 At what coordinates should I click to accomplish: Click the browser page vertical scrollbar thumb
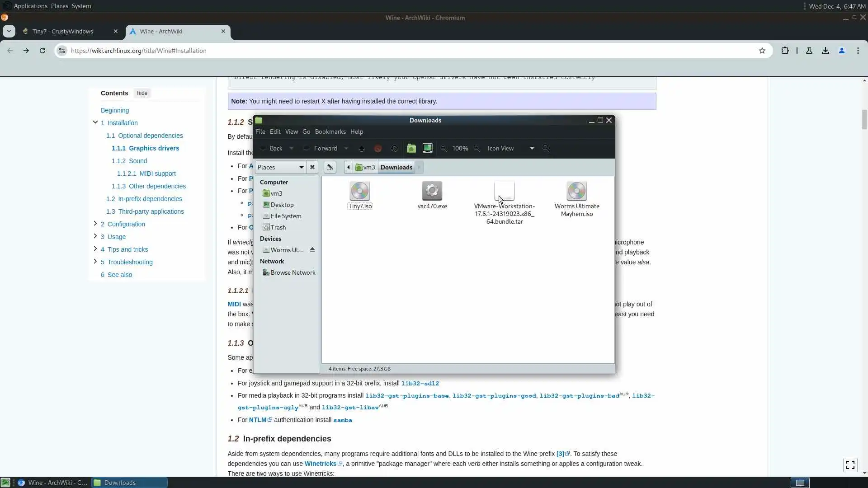point(864,119)
